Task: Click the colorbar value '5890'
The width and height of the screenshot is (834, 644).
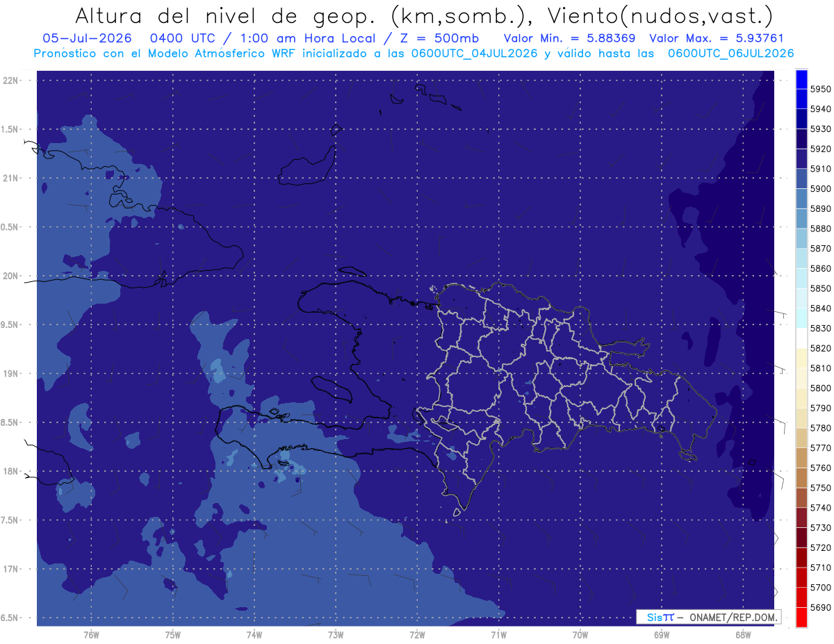Action: point(820,208)
